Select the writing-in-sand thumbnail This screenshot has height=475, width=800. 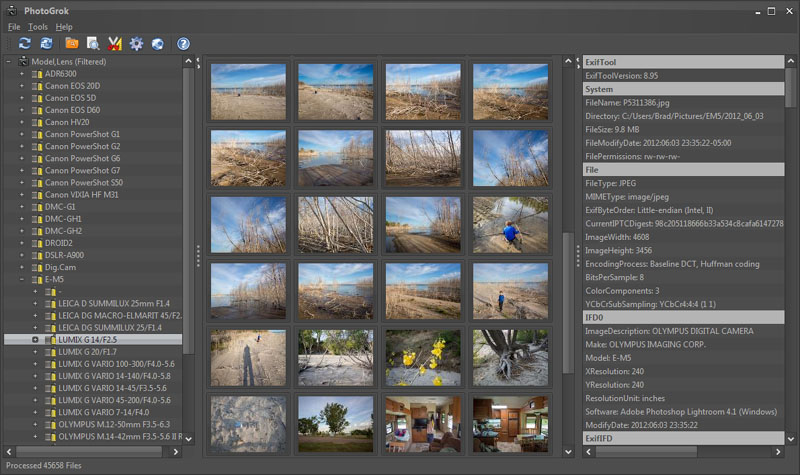click(x=248, y=424)
